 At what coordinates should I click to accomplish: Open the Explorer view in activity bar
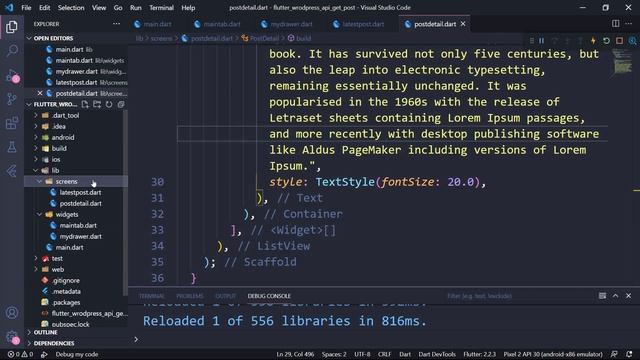click(x=12, y=27)
